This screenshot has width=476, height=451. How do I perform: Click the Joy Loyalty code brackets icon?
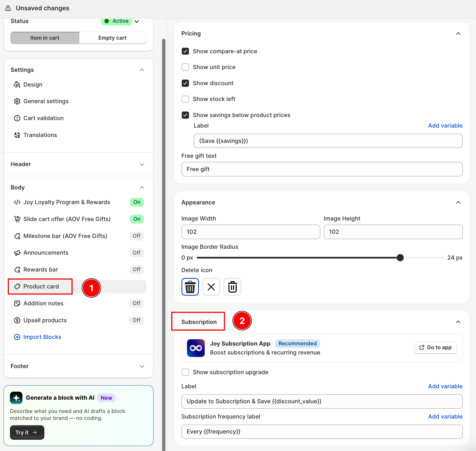point(17,202)
